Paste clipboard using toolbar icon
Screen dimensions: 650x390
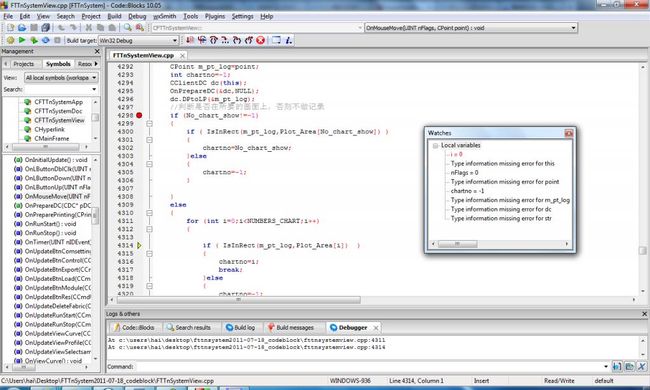point(112,28)
